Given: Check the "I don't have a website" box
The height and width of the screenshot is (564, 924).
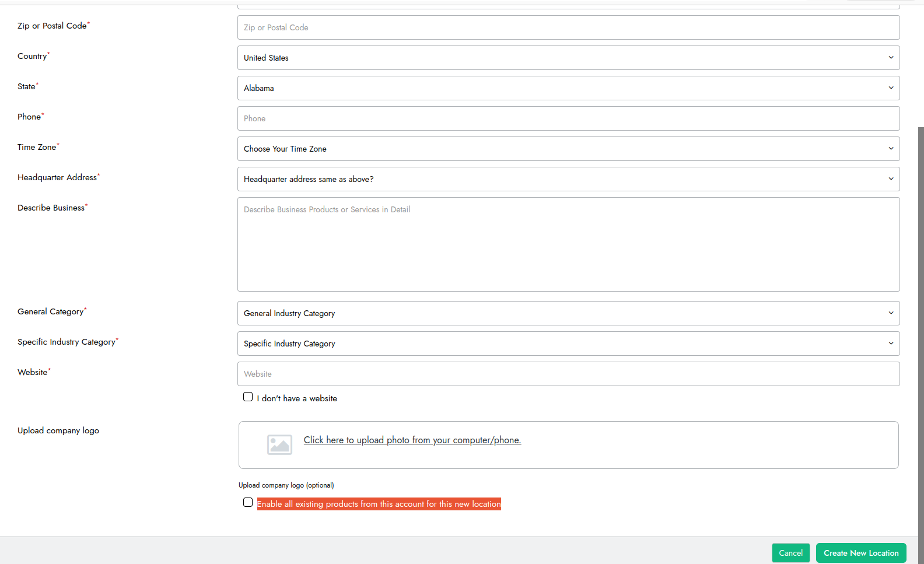Looking at the screenshot, I should [x=248, y=397].
